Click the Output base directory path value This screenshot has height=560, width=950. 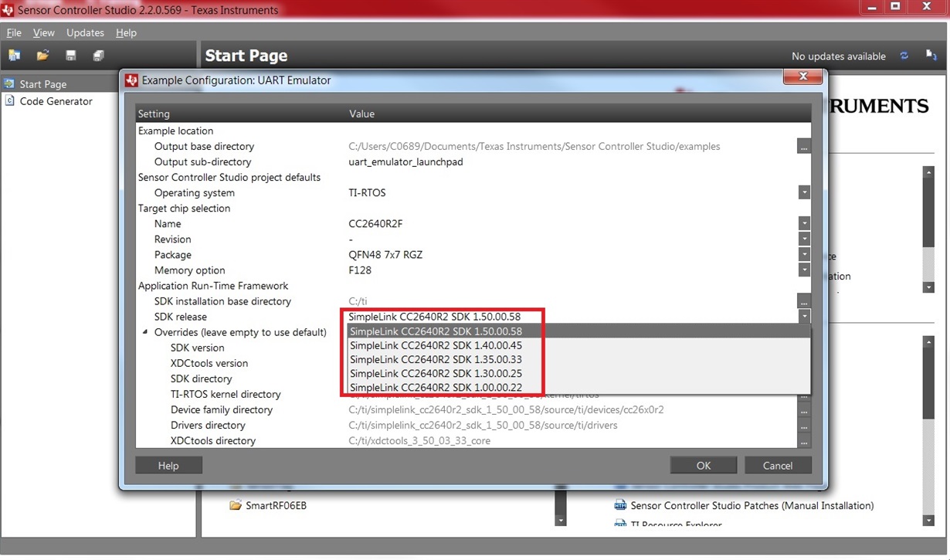[534, 146]
